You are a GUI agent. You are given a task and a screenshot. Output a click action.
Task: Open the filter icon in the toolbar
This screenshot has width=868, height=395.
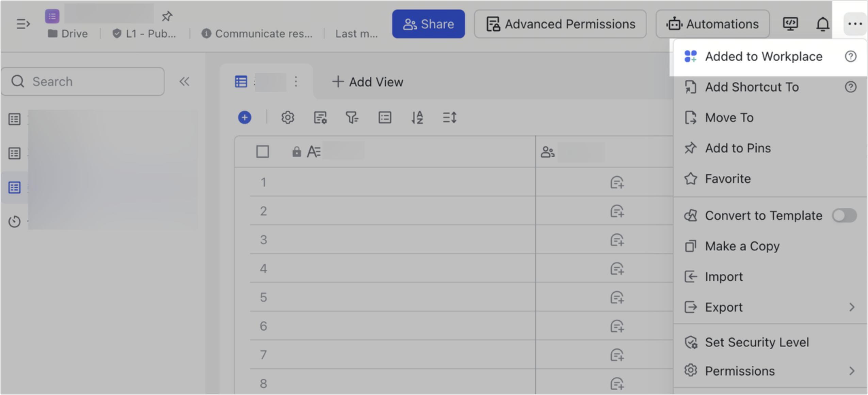pyautogui.click(x=352, y=117)
